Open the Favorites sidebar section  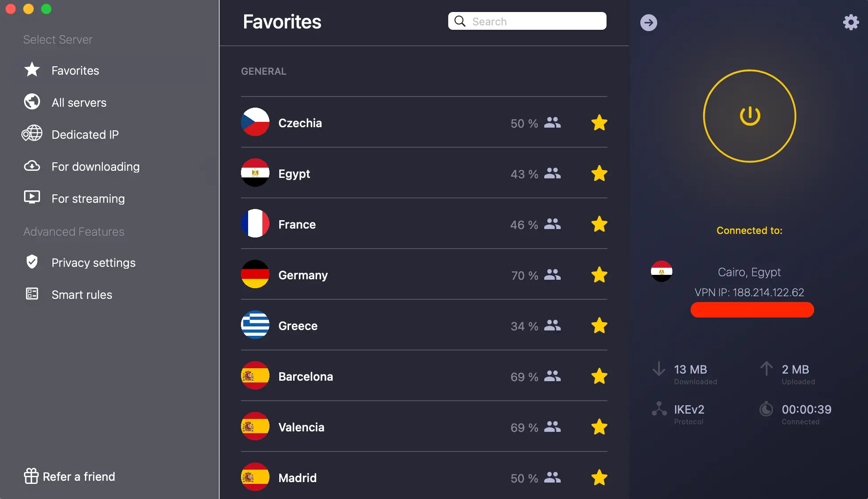click(75, 71)
